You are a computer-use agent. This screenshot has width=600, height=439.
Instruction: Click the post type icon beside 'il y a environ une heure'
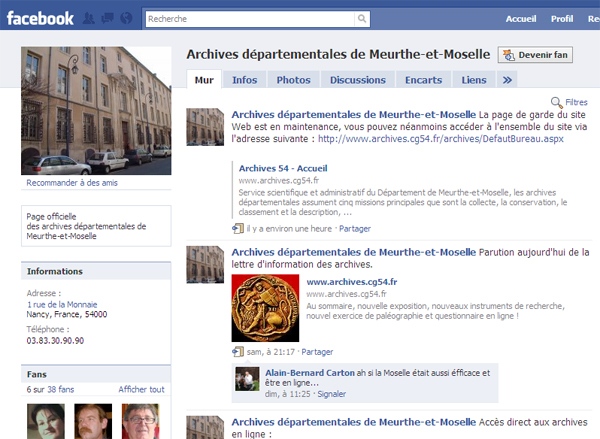pos(238,229)
